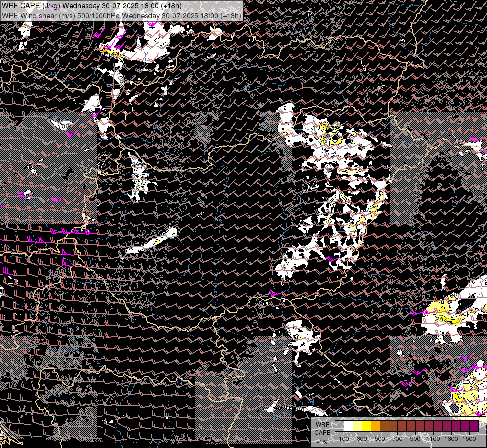Click the legend's "1500" label
This screenshot has height=448, width=487.
coord(469,439)
